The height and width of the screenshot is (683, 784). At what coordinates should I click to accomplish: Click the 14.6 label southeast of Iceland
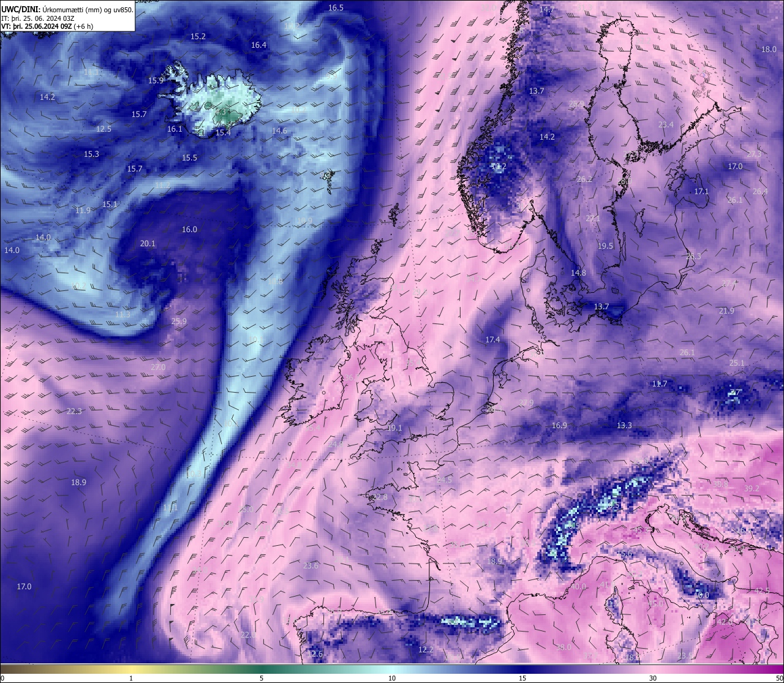point(279,131)
